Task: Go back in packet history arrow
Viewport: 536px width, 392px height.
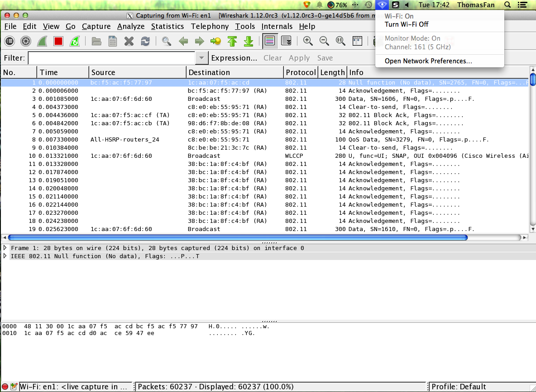Action: (183, 41)
